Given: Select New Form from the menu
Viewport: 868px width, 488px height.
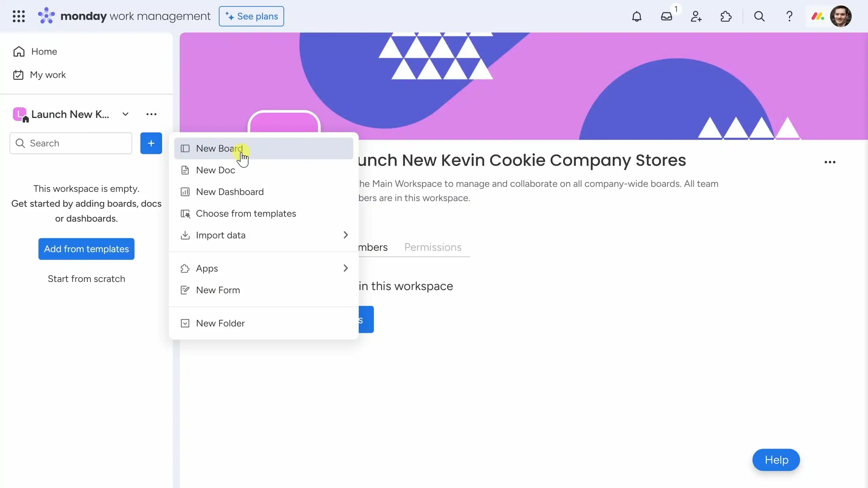Looking at the screenshot, I should (264, 290).
